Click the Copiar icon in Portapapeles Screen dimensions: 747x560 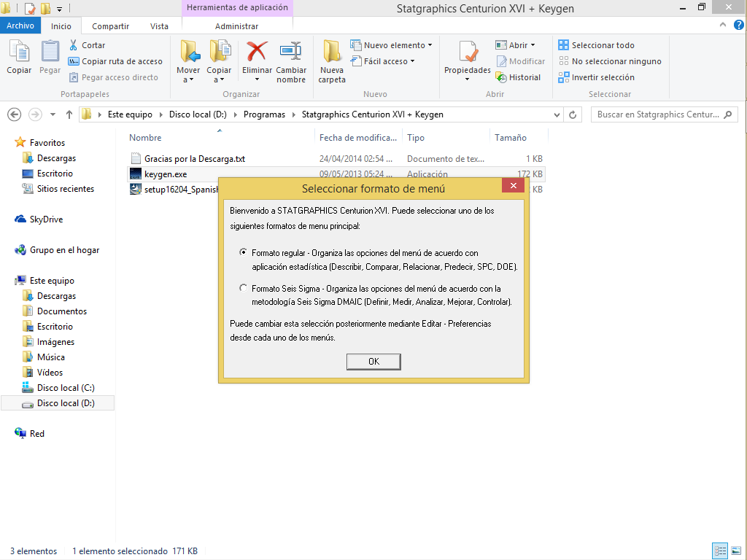pyautogui.click(x=19, y=52)
